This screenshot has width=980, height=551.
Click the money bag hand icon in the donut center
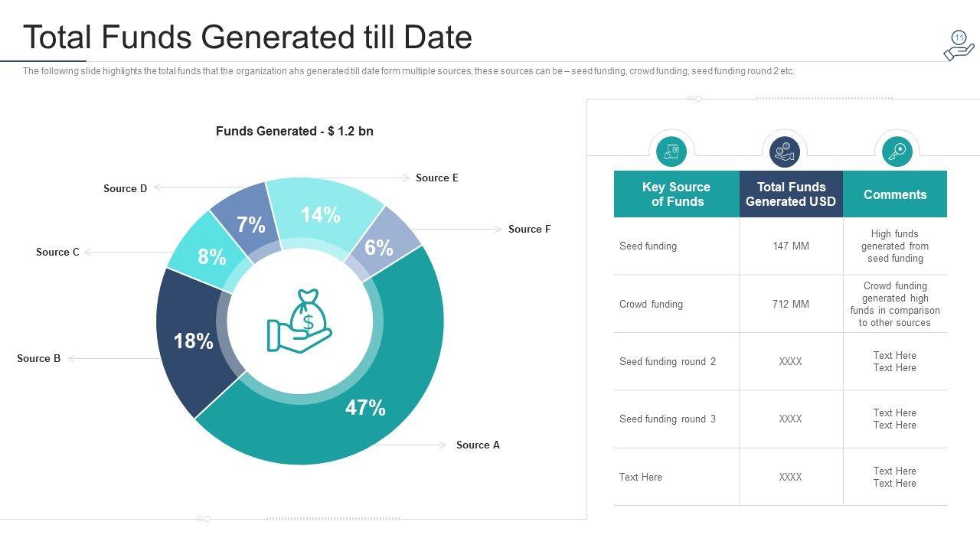coord(299,321)
